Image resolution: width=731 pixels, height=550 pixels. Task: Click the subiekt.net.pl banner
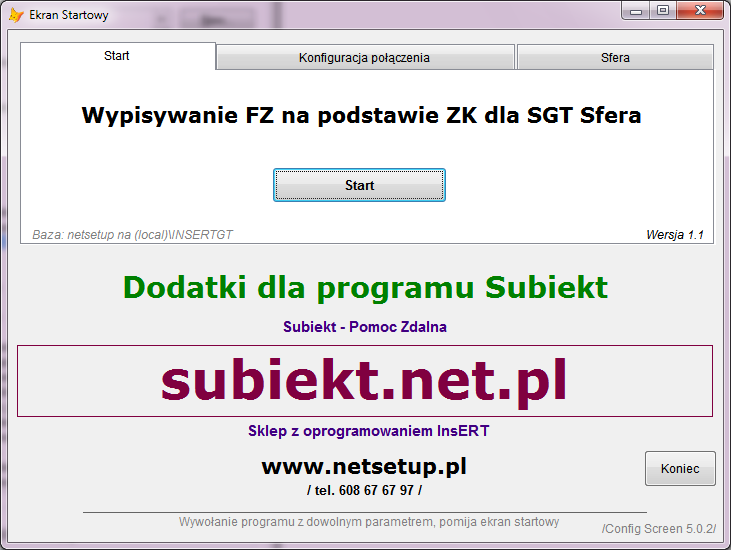click(x=365, y=381)
